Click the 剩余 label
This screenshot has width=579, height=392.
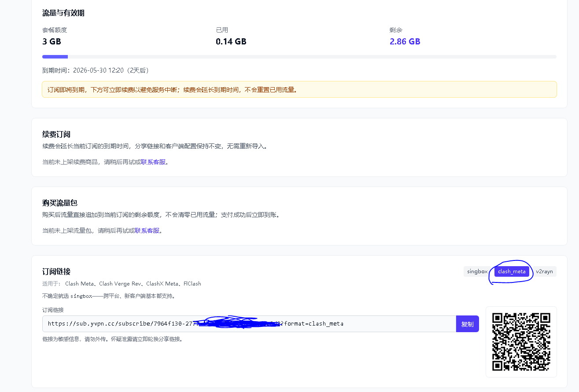pyautogui.click(x=396, y=30)
